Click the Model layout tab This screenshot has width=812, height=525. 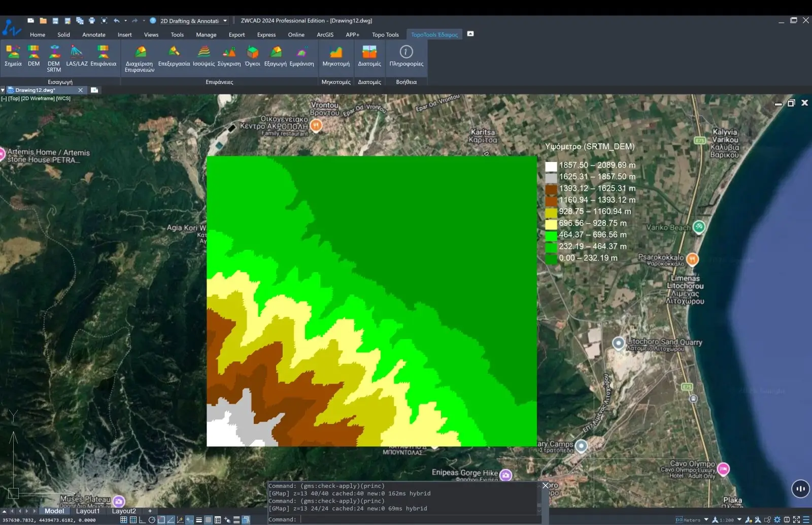pos(54,511)
